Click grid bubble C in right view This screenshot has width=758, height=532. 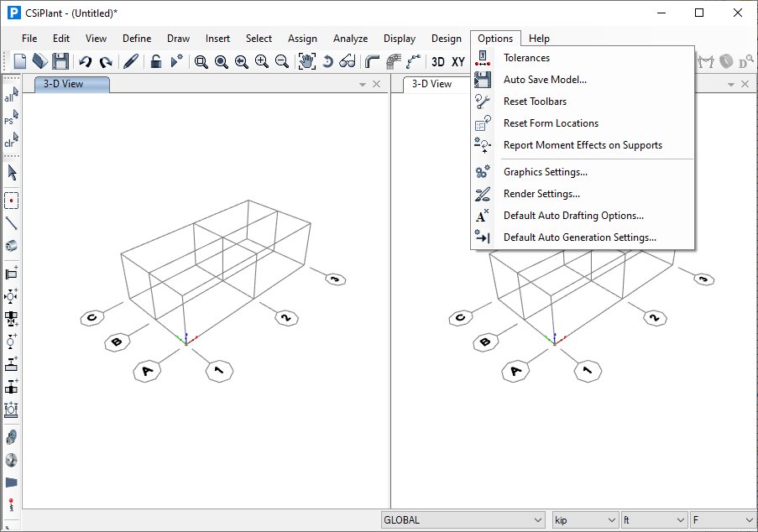461,317
